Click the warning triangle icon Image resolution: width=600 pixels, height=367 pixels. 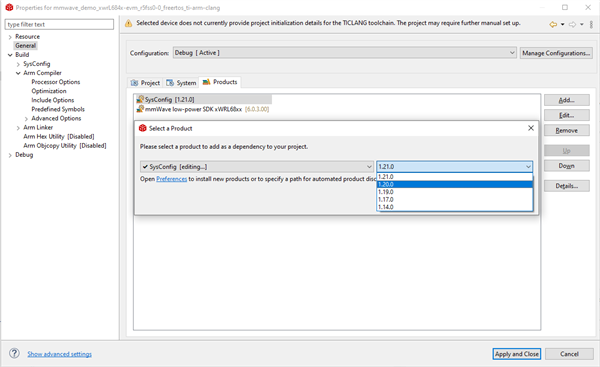129,23
